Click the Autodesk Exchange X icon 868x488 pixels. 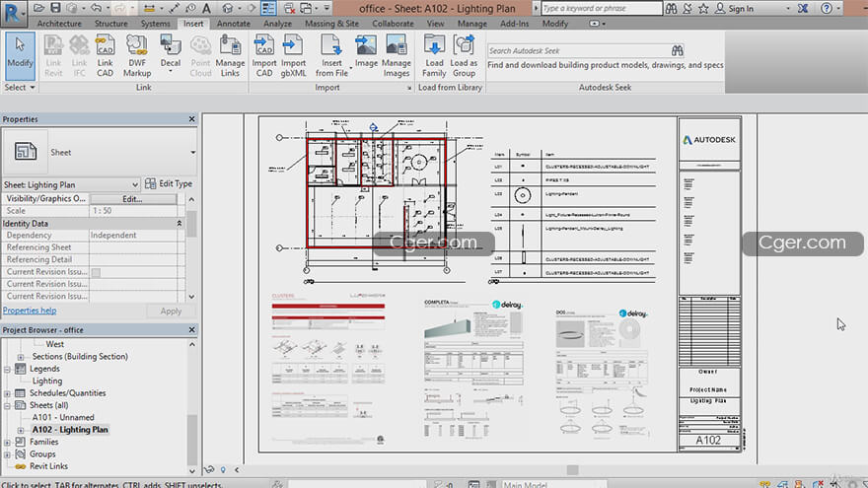click(803, 8)
